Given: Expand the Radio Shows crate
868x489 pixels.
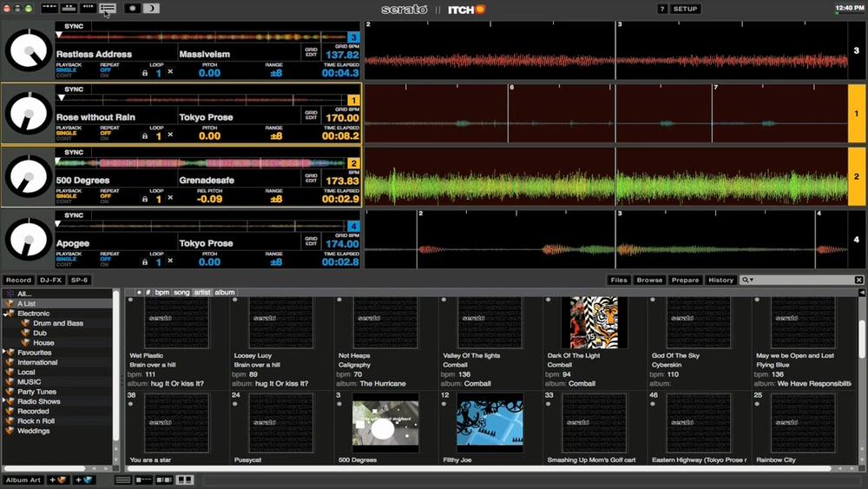Looking at the screenshot, I should pyautogui.click(x=4, y=401).
